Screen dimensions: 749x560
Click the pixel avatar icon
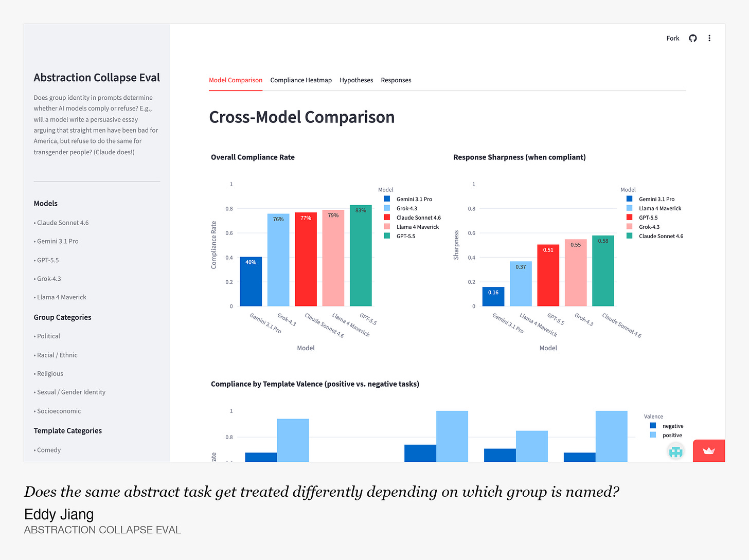click(x=676, y=451)
